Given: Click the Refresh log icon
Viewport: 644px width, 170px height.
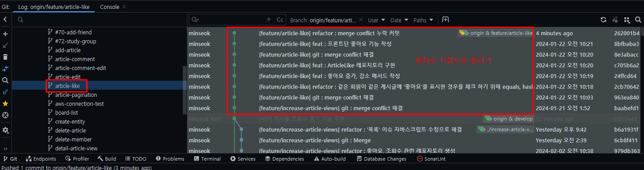Looking at the screenshot, I should pos(603,20).
